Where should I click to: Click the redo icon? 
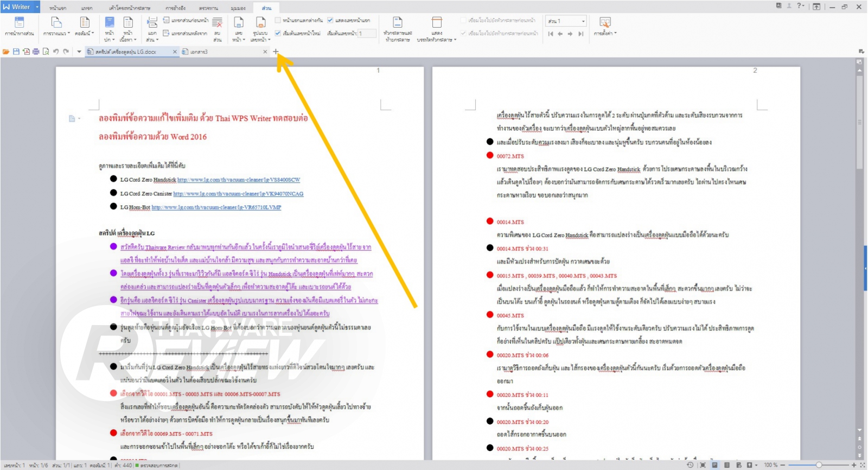tap(66, 52)
